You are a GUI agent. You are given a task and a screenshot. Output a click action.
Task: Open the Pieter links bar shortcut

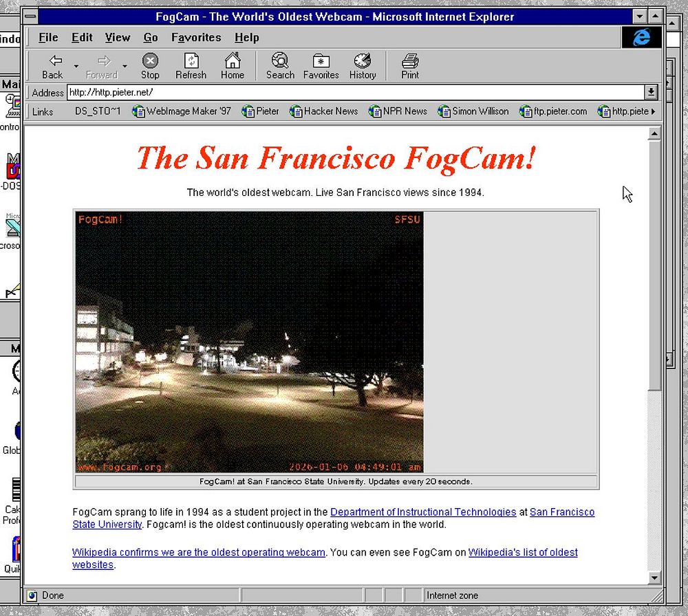click(261, 111)
